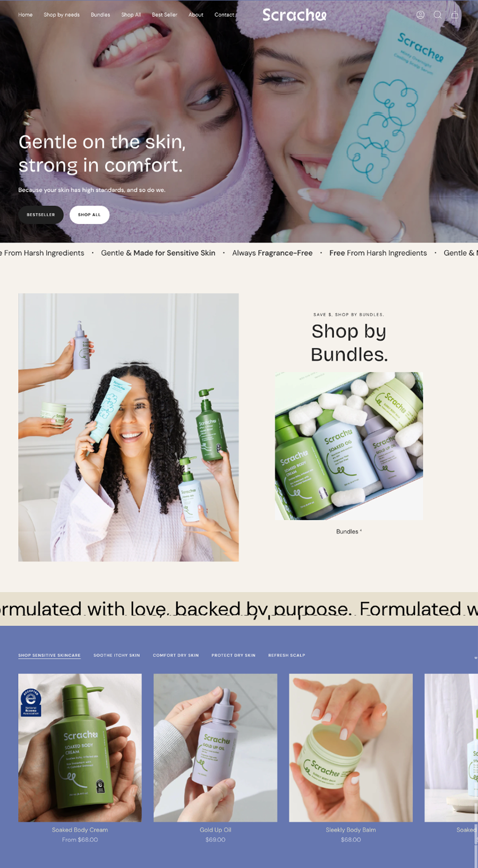This screenshot has width=478, height=868.
Task: Go to the Bundles nav item
Action: click(100, 15)
